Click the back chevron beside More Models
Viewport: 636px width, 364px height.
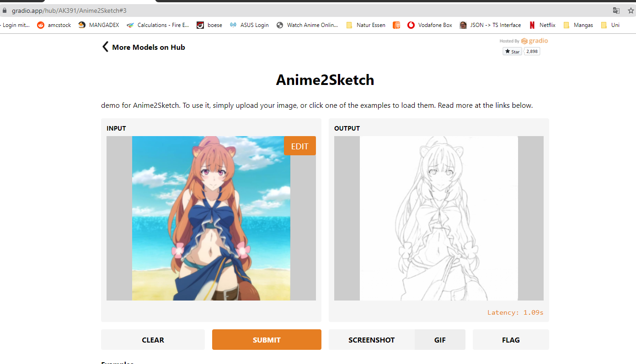(105, 47)
